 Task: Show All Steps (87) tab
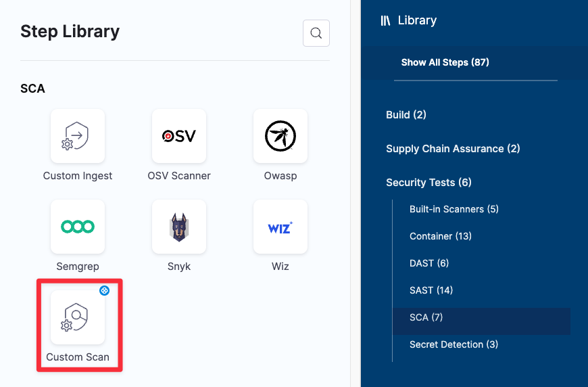[445, 62]
